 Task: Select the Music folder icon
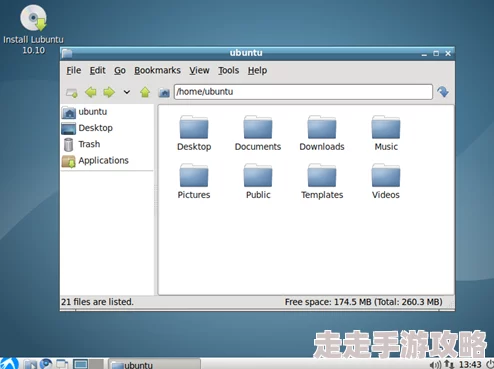[386, 133]
